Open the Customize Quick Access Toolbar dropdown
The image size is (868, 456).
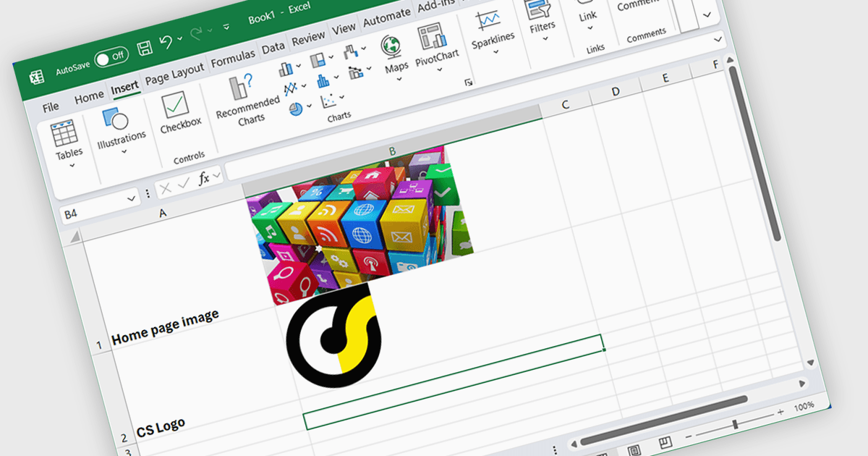tap(226, 28)
